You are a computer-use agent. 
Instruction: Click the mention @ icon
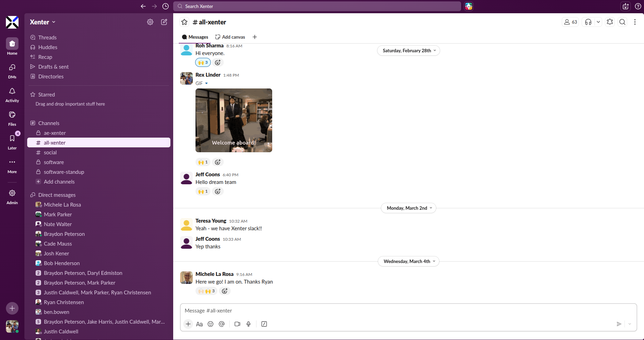pos(222,324)
